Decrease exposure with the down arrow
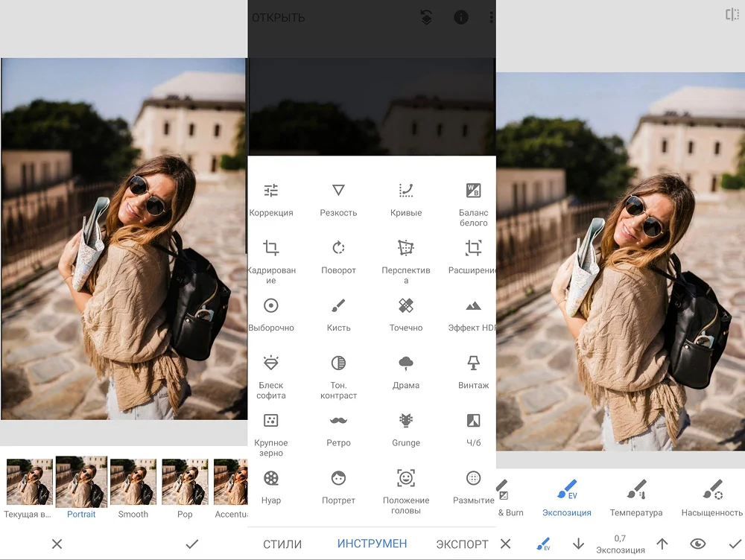Screen dimensions: 745x560 (x=578, y=544)
